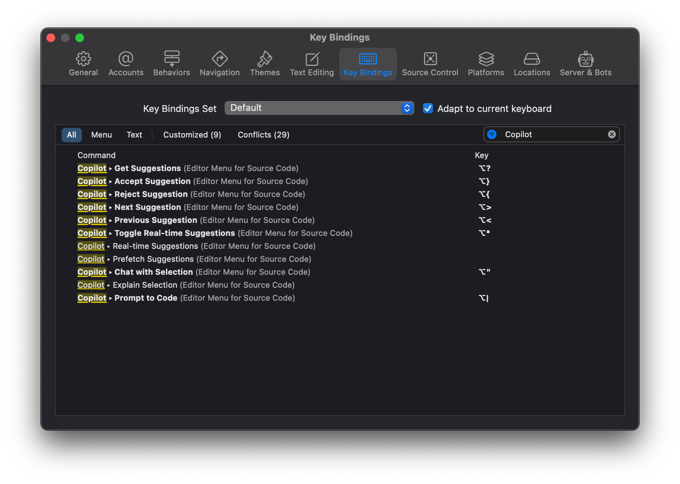Click the ⌥} key for Accept Suggestion
This screenshot has width=680, height=484.
click(x=484, y=181)
